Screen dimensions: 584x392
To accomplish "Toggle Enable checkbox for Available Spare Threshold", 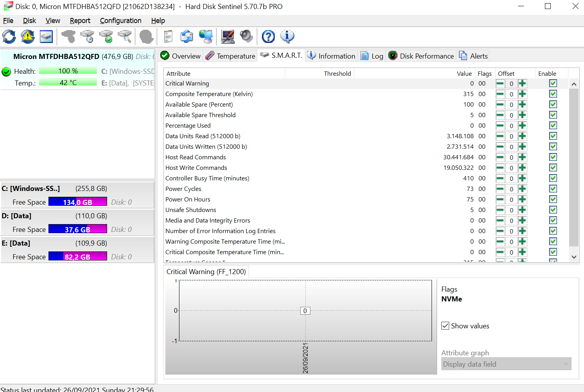I will (553, 115).
